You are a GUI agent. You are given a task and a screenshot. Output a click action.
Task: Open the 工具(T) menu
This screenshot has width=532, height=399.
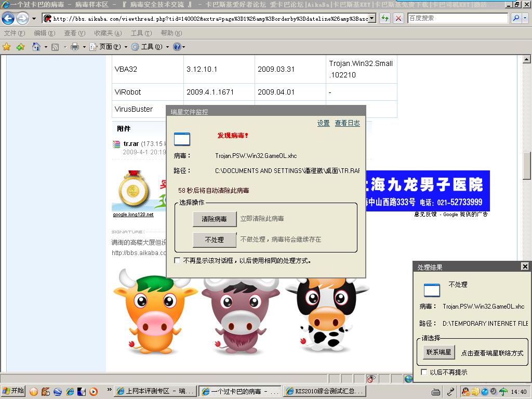141,33
